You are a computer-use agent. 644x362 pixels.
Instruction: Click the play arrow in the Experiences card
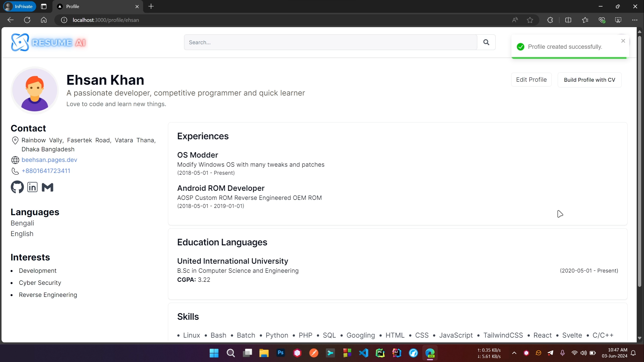pos(560,214)
